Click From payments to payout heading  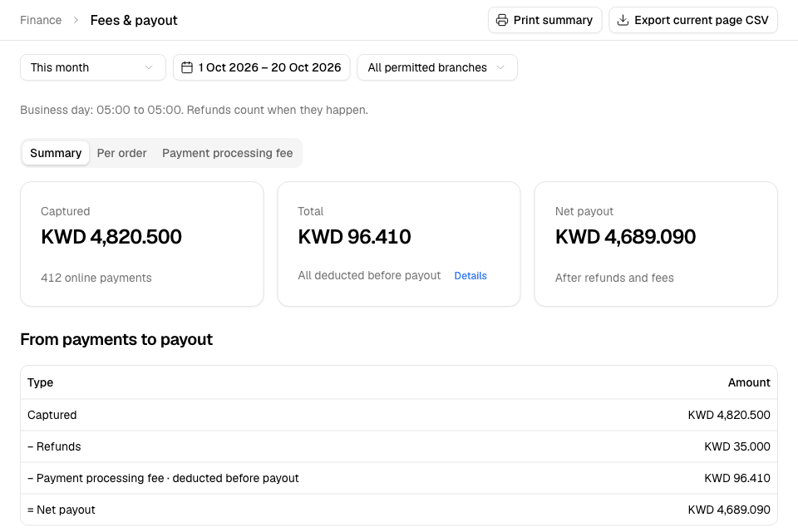tap(116, 339)
